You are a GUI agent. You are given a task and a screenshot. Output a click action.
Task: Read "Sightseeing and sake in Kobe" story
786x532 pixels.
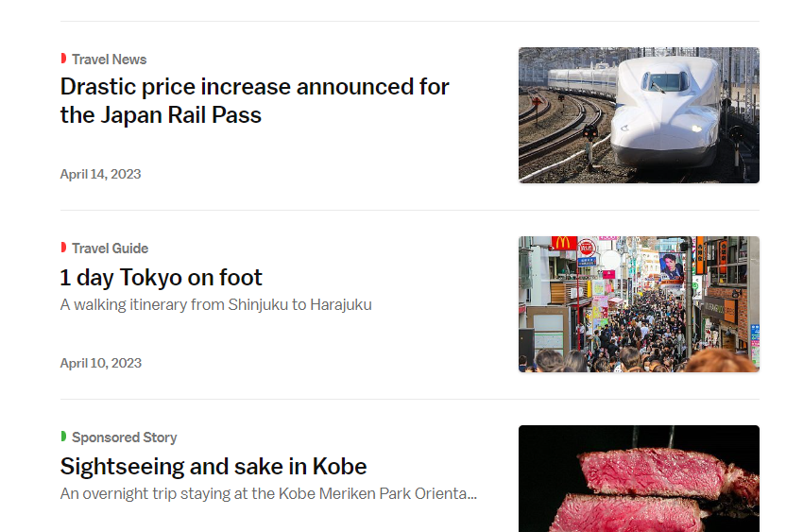pyautogui.click(x=213, y=467)
